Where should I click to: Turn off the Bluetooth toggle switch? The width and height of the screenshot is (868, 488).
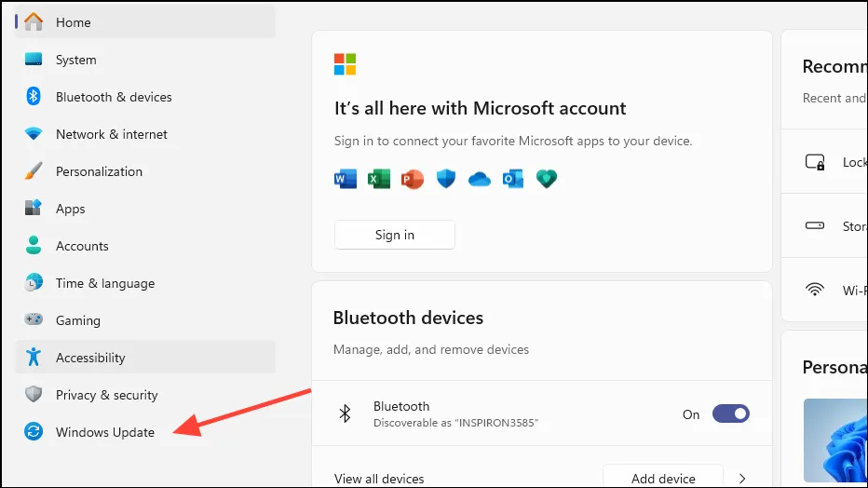tap(731, 413)
